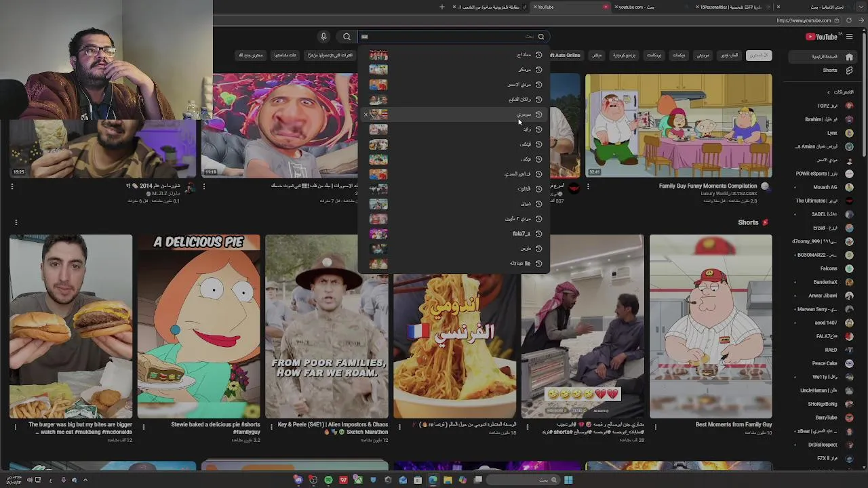The image size is (868, 488).
Task: Select the highlighted 'All' filter chip
Action: pos(759,56)
